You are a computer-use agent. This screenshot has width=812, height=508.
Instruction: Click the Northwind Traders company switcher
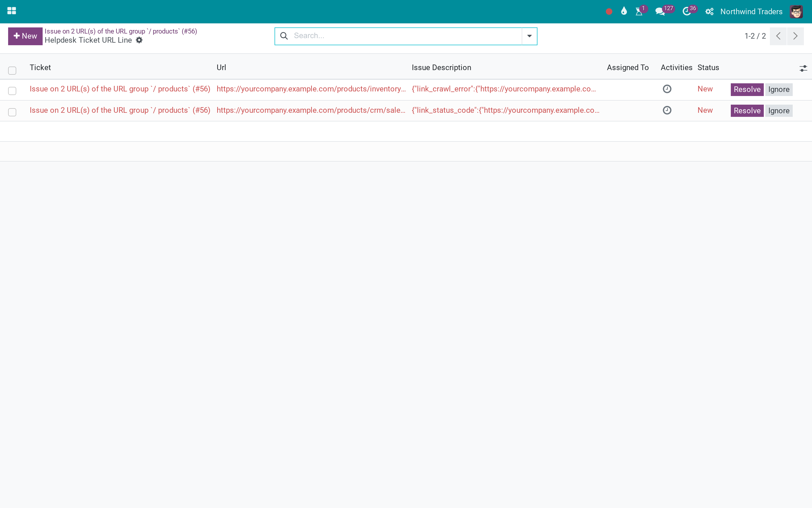[x=751, y=11]
